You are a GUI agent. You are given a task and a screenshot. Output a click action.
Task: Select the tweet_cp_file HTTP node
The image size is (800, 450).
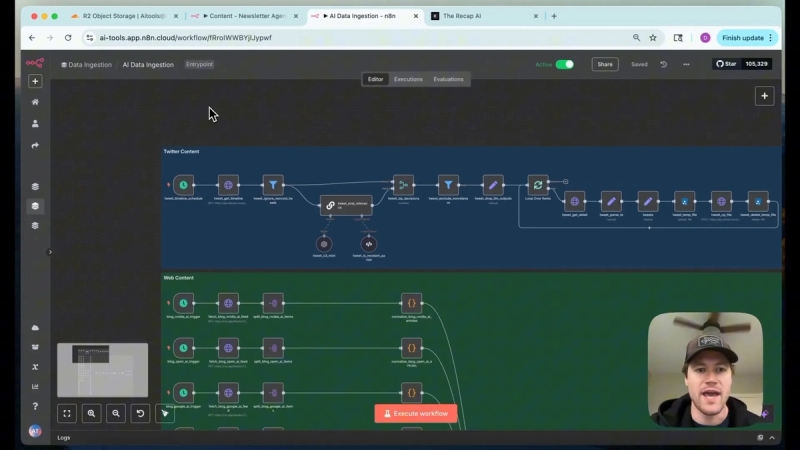point(721,202)
